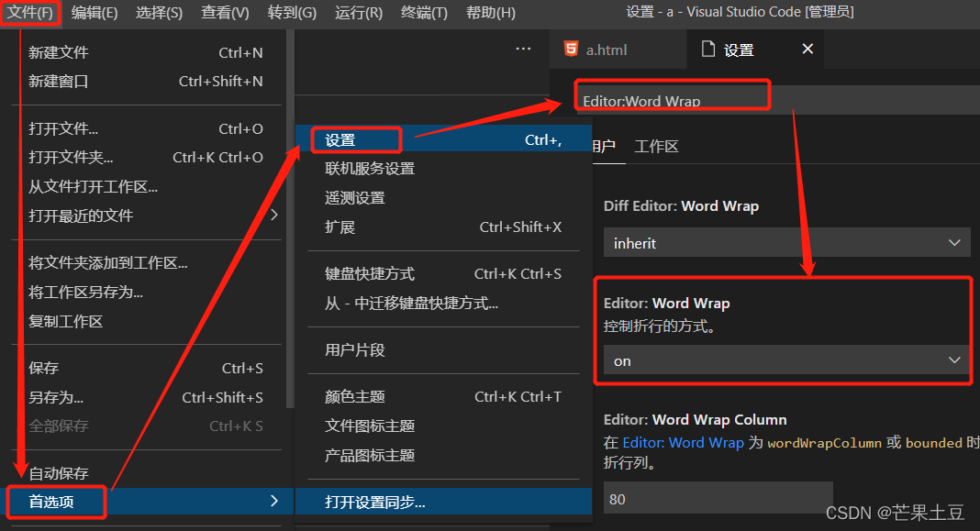
Task: Choose 将文件夹添加到工作区... entry
Action: tap(146, 263)
